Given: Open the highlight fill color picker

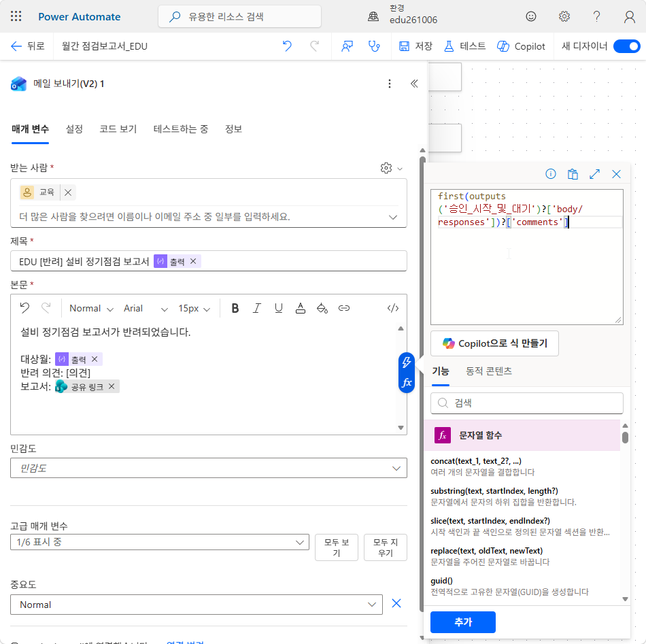Looking at the screenshot, I should [x=322, y=308].
